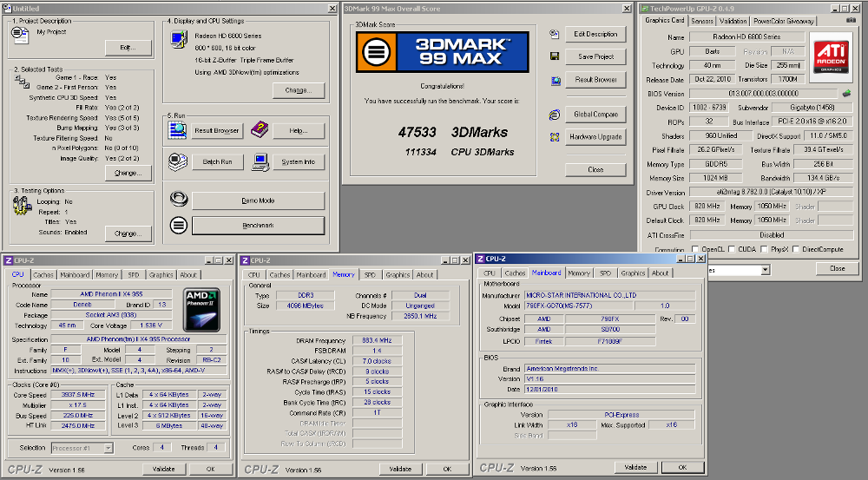Click the Edit Description icon in score window
The height and width of the screenshot is (480, 868).
point(554,34)
